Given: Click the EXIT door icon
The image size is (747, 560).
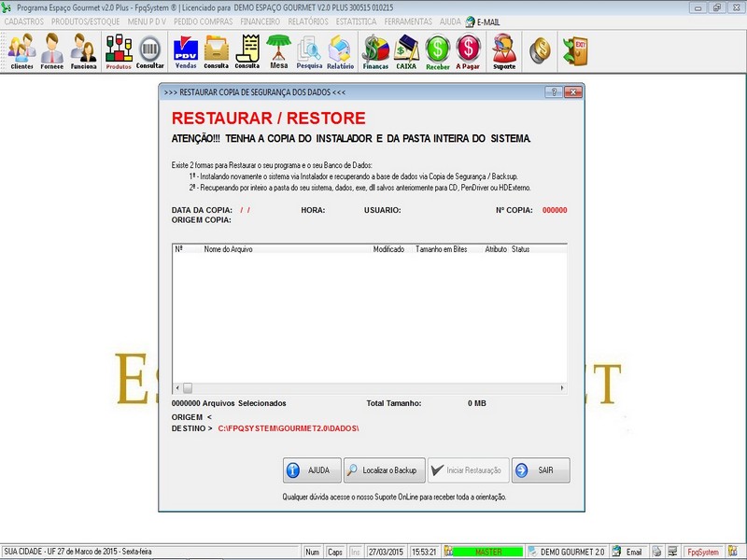Looking at the screenshot, I should coord(575,50).
